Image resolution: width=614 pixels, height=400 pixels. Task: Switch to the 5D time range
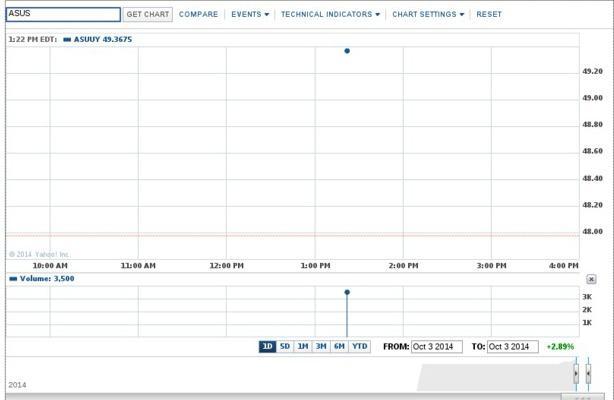tap(285, 346)
